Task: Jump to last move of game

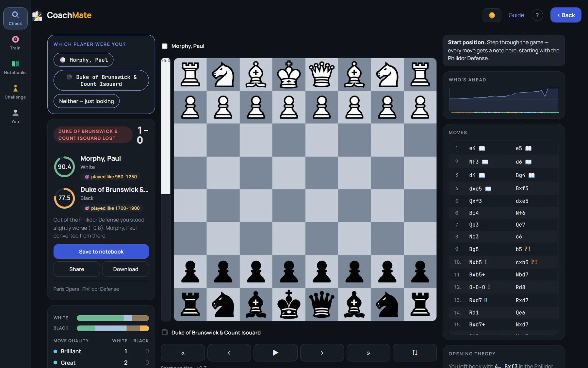Action: pos(368,353)
